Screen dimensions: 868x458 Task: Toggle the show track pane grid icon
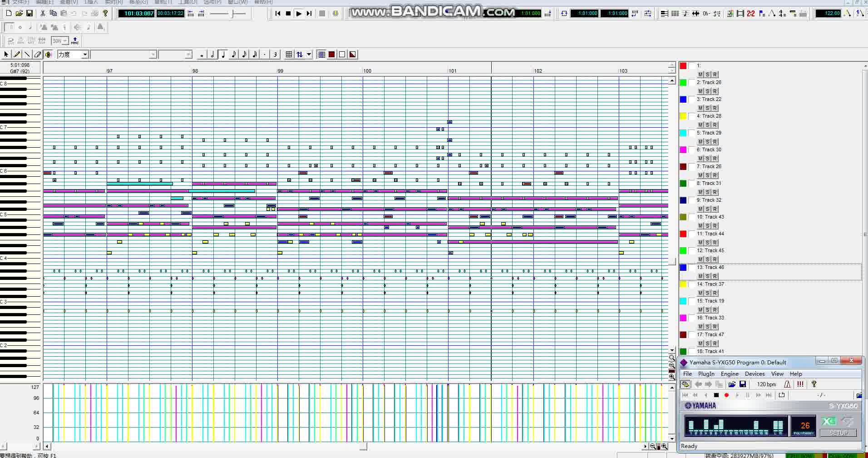pyautogui.click(x=321, y=55)
